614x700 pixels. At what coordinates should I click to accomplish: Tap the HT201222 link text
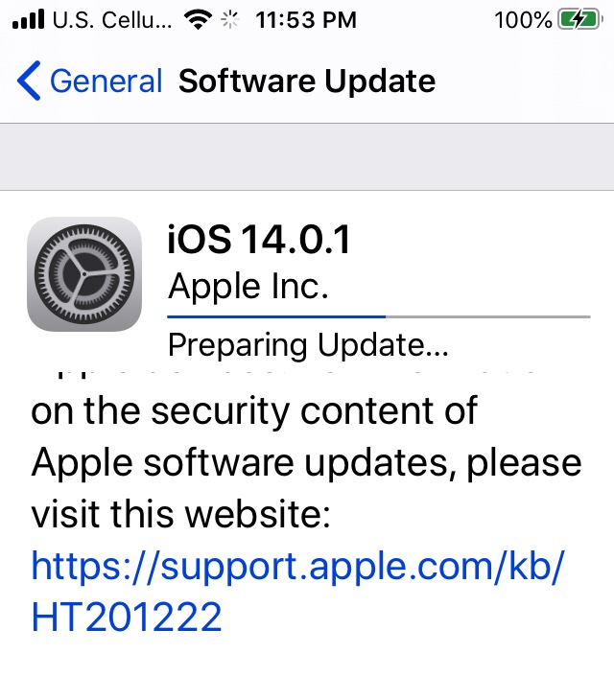[x=127, y=617]
